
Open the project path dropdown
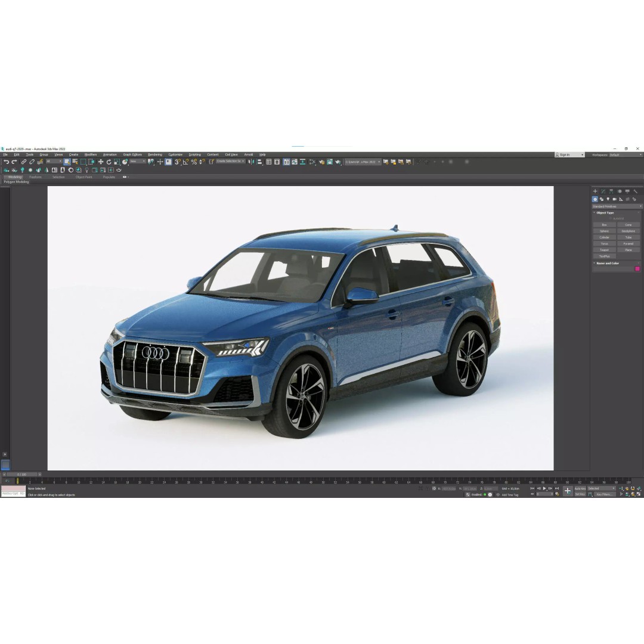tap(363, 162)
